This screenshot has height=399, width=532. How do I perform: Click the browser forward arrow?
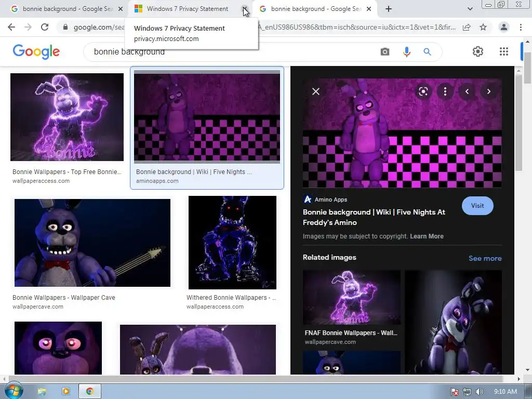[x=28, y=27]
